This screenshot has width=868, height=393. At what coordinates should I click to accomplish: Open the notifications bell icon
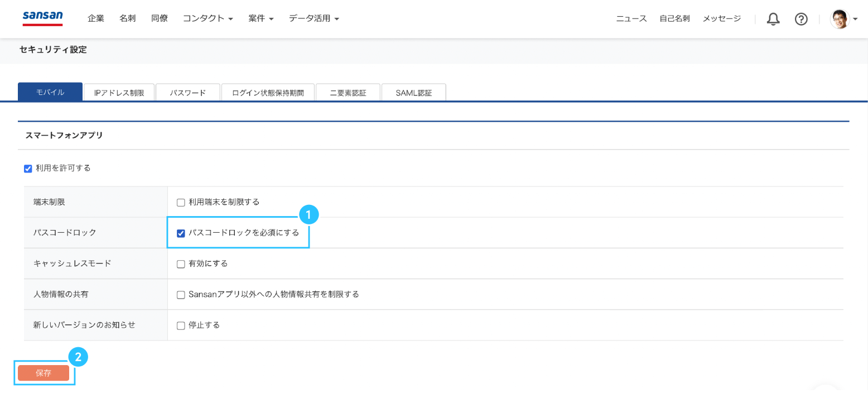click(773, 19)
